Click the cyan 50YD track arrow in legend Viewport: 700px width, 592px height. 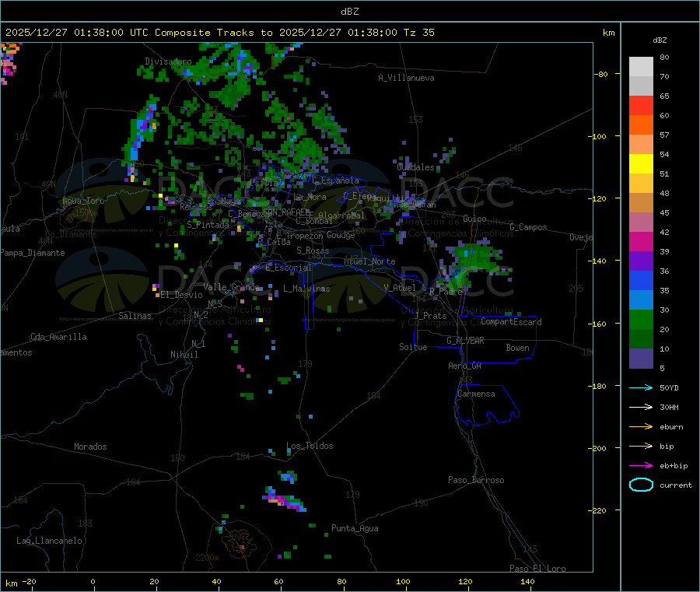click(x=641, y=387)
